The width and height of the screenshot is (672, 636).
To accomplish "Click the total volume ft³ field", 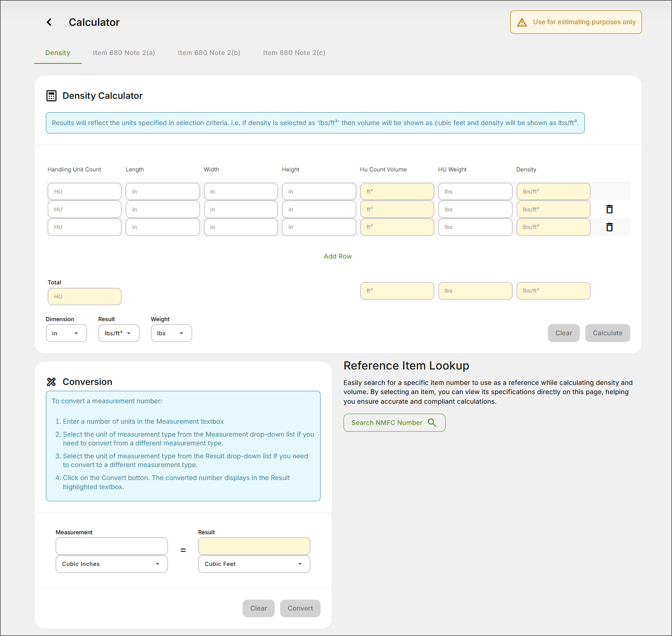I will pos(397,291).
